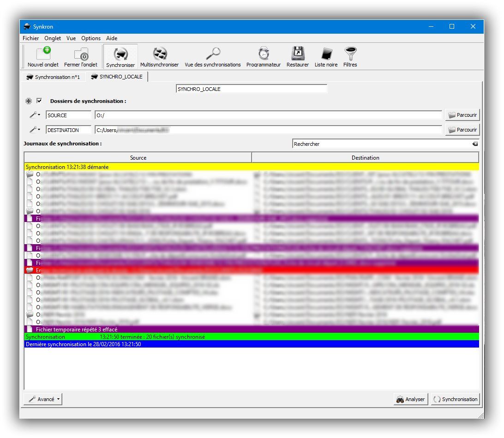Image resolution: width=504 pixels, height=438 pixels.
Task: Open Vue des synchronisations magnifier icon
Action: 213,54
